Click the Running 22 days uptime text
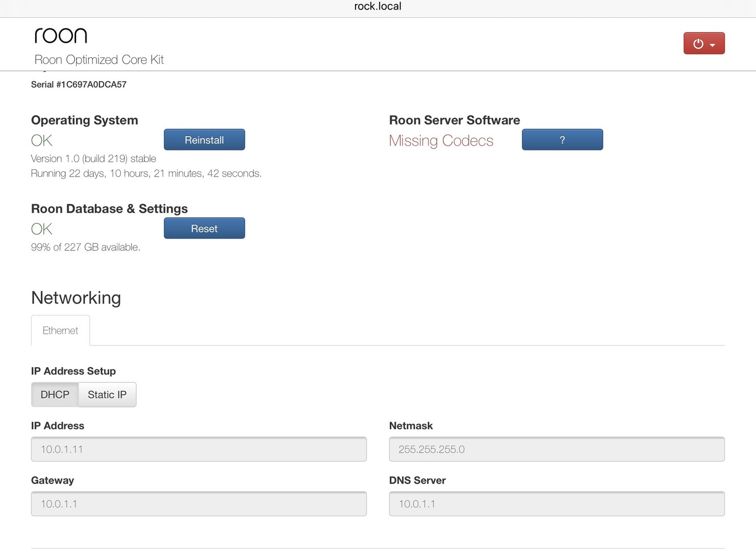 coord(146,173)
